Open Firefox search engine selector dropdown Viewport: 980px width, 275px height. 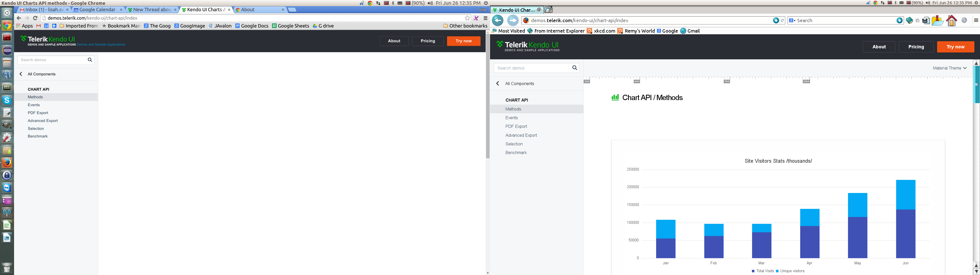pyautogui.click(x=792, y=21)
